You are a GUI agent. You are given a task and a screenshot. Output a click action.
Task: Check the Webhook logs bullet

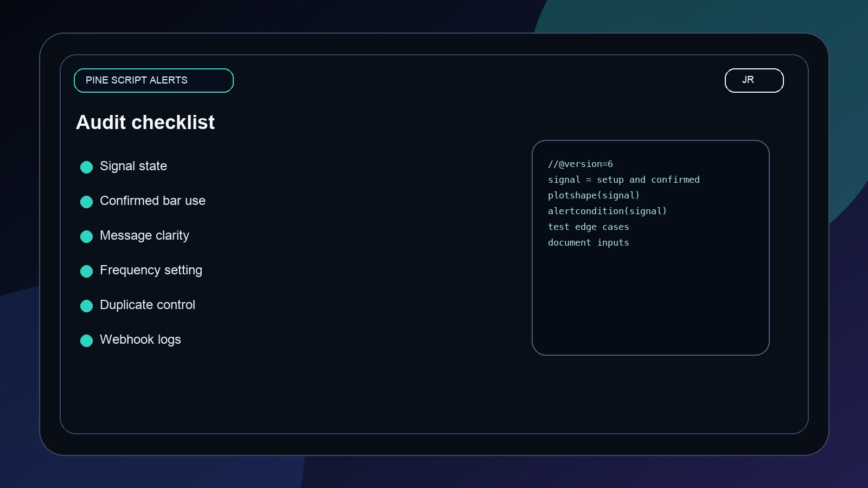pyautogui.click(x=86, y=341)
